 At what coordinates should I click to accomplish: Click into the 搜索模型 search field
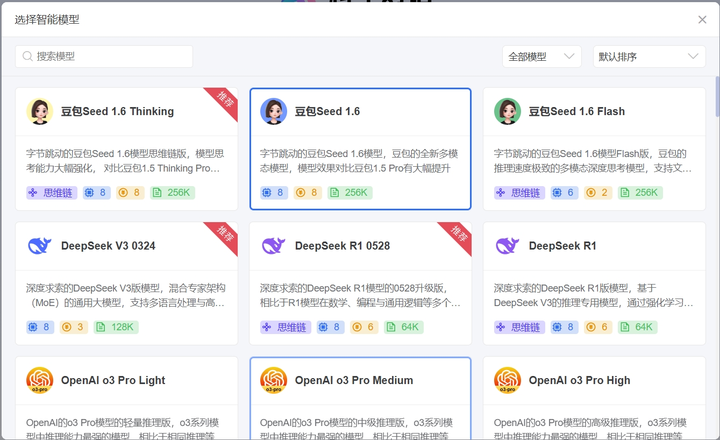coord(104,56)
